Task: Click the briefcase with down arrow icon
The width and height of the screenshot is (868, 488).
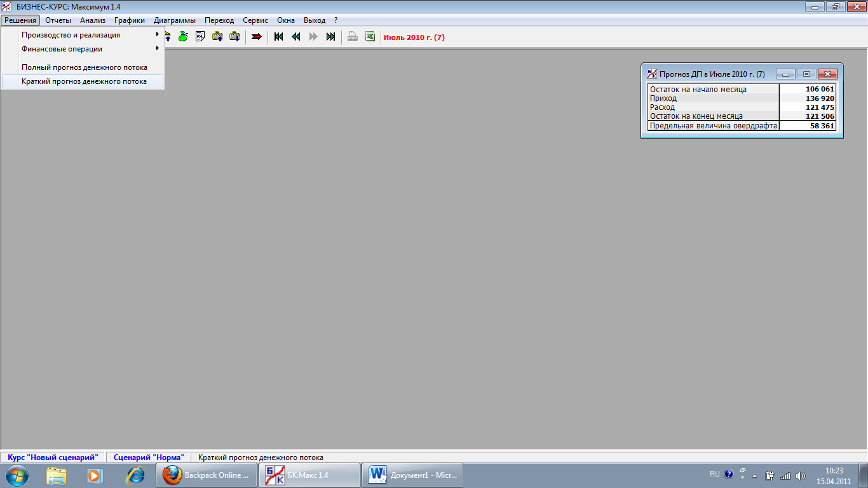Action: tap(234, 37)
